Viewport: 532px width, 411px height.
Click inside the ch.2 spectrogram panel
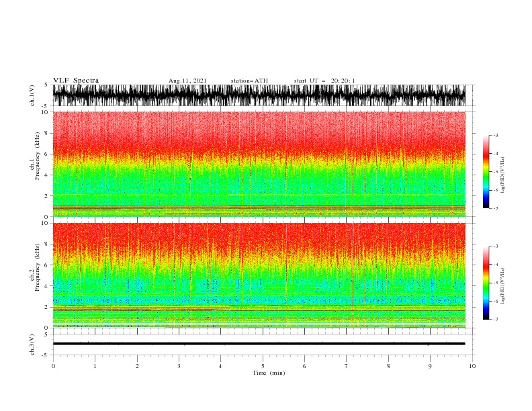click(x=259, y=275)
